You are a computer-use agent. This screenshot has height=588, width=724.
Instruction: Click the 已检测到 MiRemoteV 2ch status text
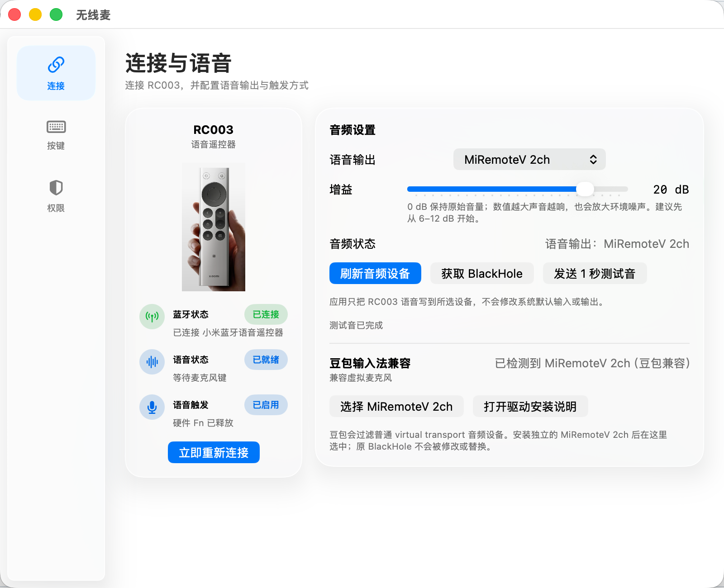pyautogui.click(x=592, y=363)
